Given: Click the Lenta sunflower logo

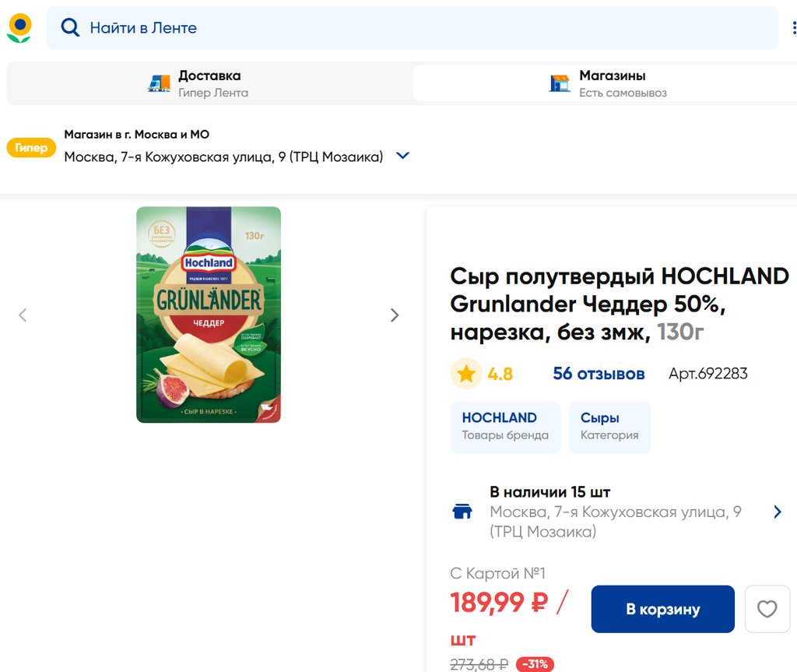Looking at the screenshot, I should point(19,28).
